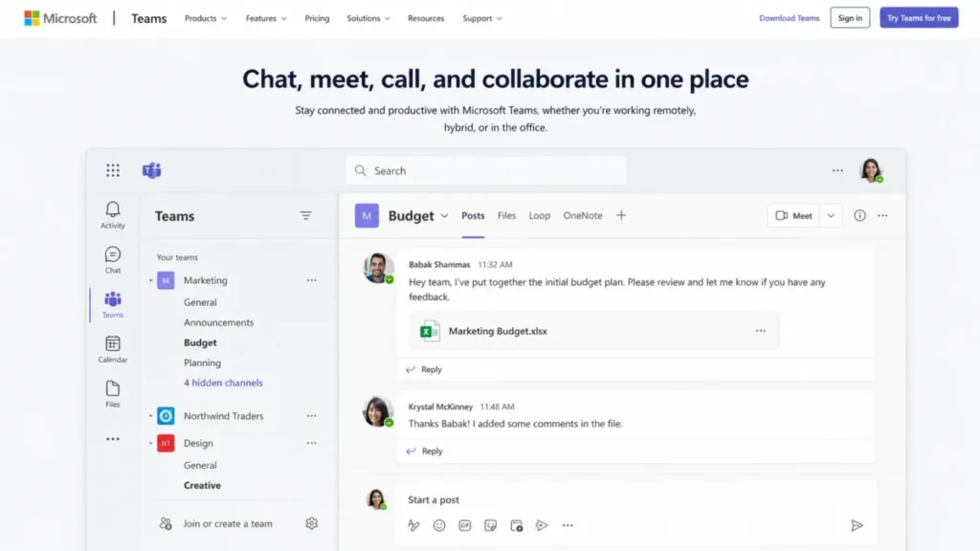Switch to the Files tab
The image size is (980, 551).
coord(507,215)
